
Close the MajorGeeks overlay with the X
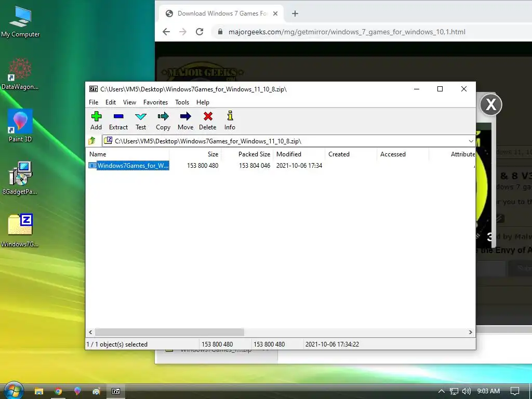490,105
